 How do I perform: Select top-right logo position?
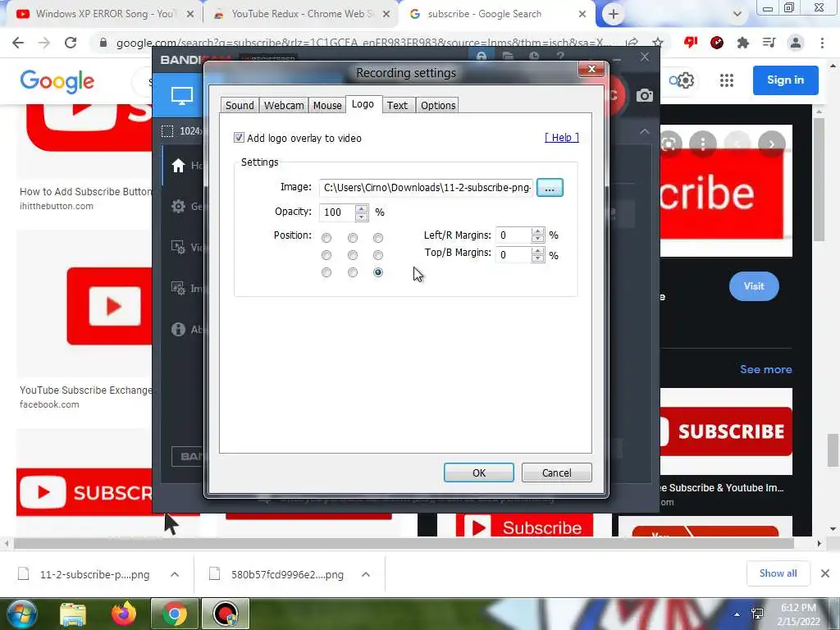pyautogui.click(x=378, y=238)
